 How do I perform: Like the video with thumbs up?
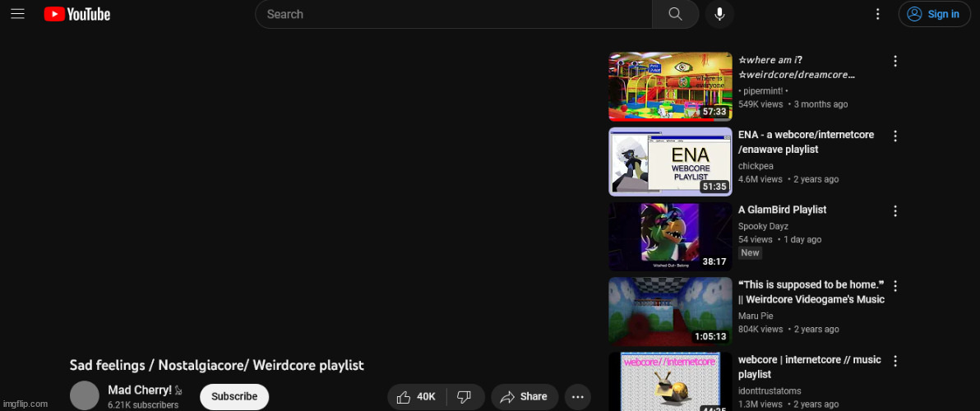click(x=416, y=397)
